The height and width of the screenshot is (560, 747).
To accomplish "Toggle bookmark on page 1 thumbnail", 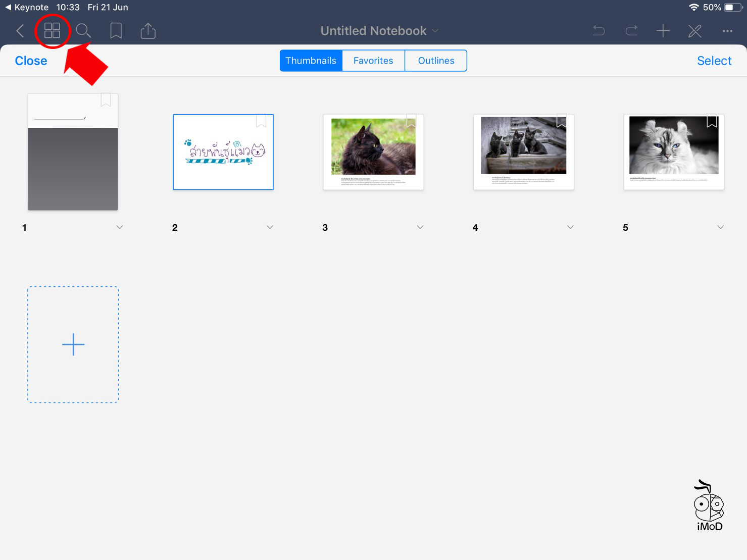I will click(106, 100).
